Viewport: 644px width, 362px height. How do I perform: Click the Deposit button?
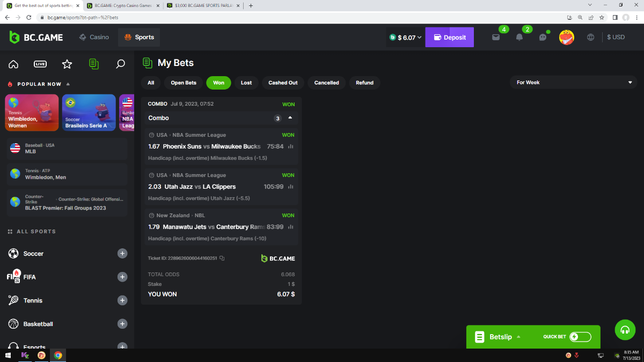tap(449, 38)
